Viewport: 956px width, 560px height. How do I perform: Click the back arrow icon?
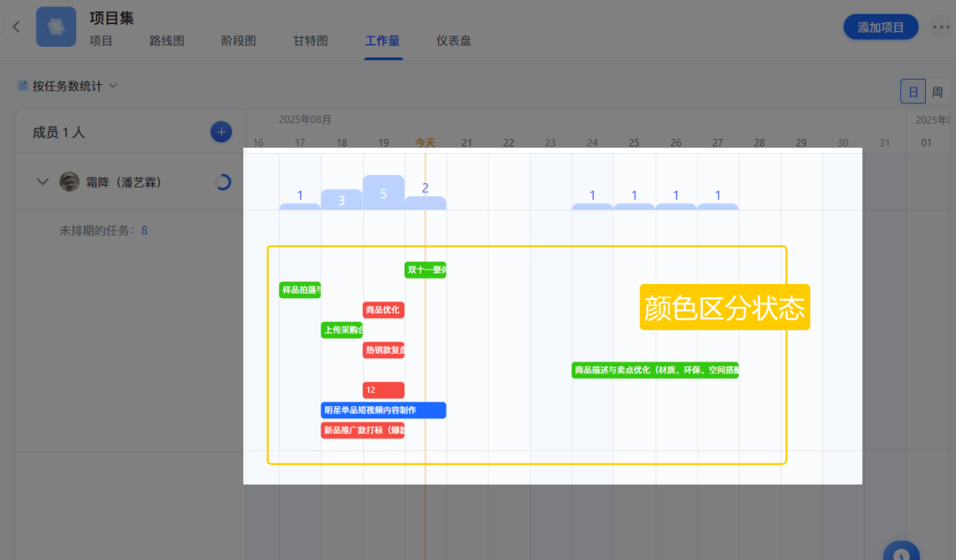click(x=16, y=27)
